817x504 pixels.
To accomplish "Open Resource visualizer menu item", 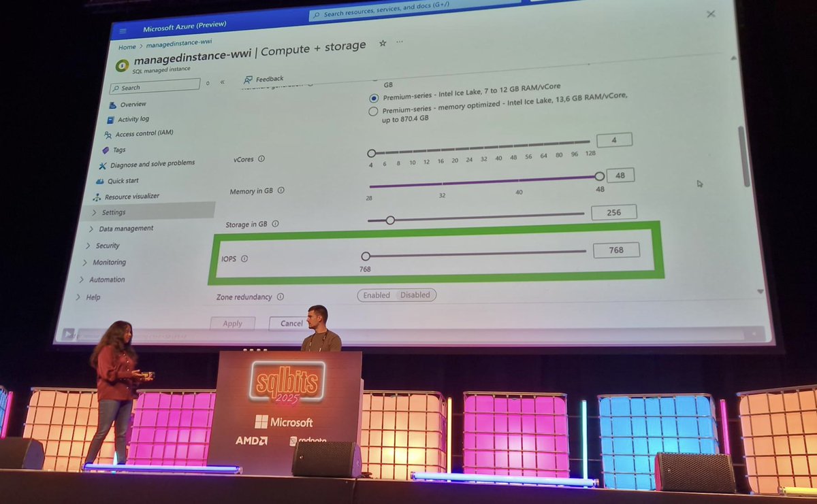I will (x=132, y=197).
